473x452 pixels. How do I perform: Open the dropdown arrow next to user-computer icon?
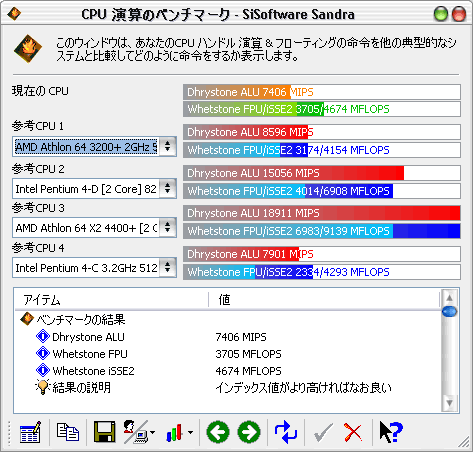[x=152, y=433]
